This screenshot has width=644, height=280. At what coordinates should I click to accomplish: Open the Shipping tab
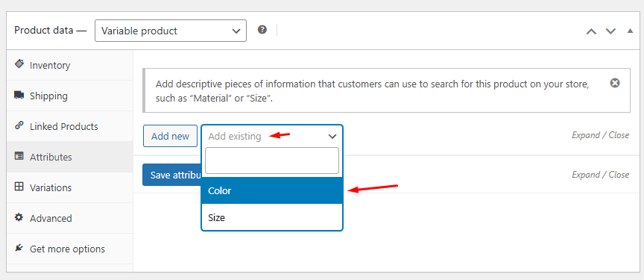coord(70,96)
